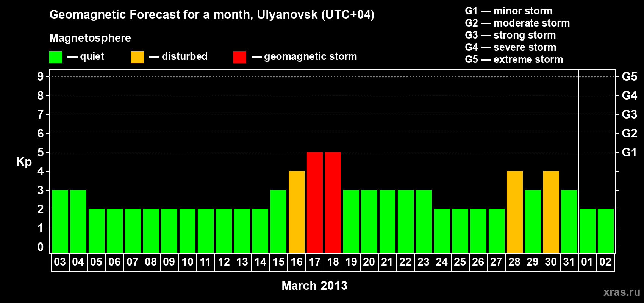
Task: Click date label 14 on the axis
Action: [x=260, y=262]
